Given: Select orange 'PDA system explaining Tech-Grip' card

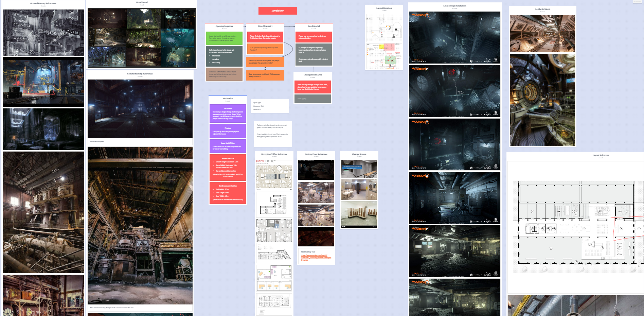Looking at the screenshot, I should 265,49.
